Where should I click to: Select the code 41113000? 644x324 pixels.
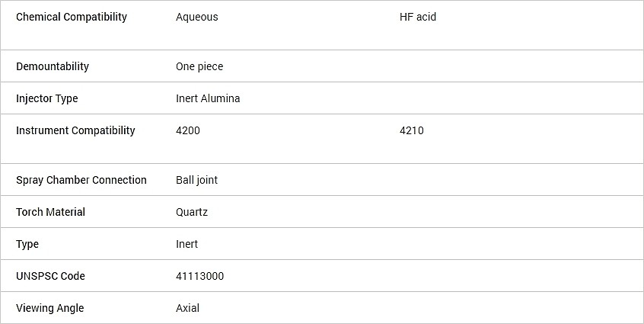[x=199, y=276]
